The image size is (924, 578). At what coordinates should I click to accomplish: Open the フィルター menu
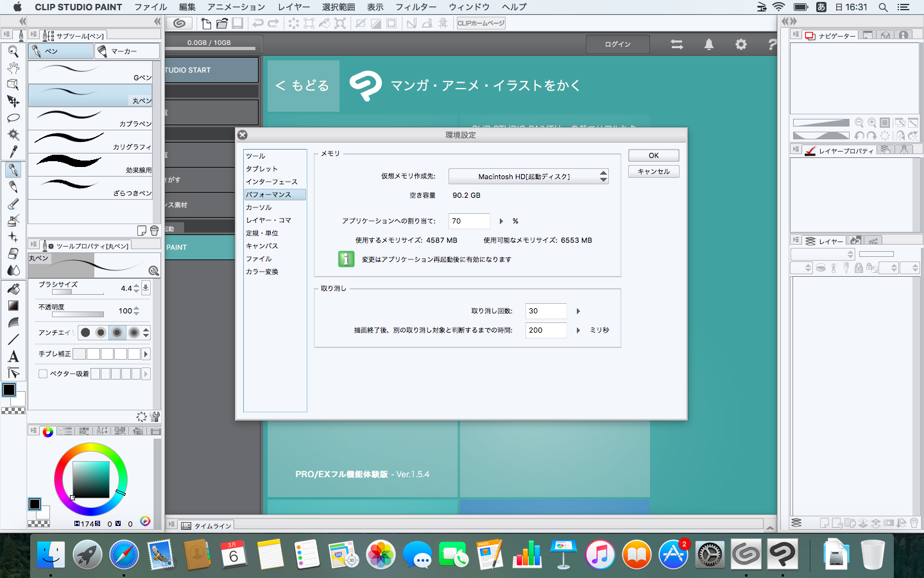coord(415,7)
